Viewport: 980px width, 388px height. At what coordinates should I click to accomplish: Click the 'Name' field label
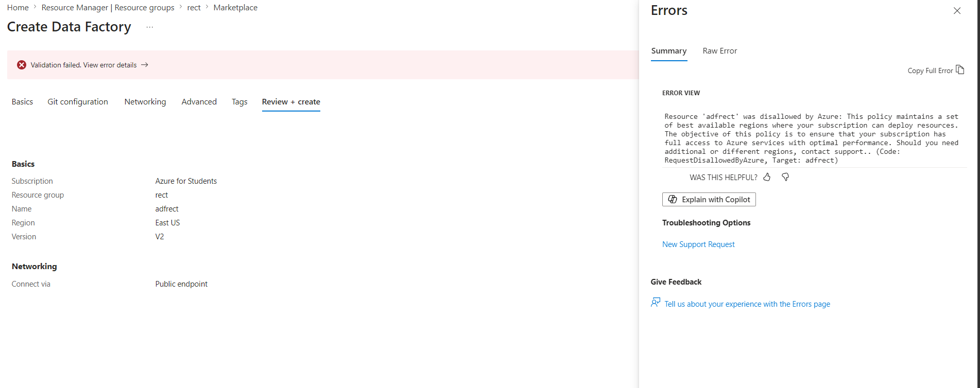22,209
